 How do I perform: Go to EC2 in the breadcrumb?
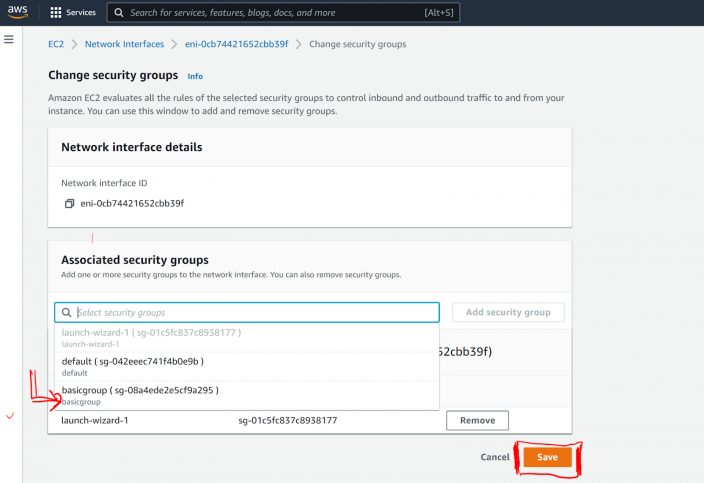click(56, 44)
